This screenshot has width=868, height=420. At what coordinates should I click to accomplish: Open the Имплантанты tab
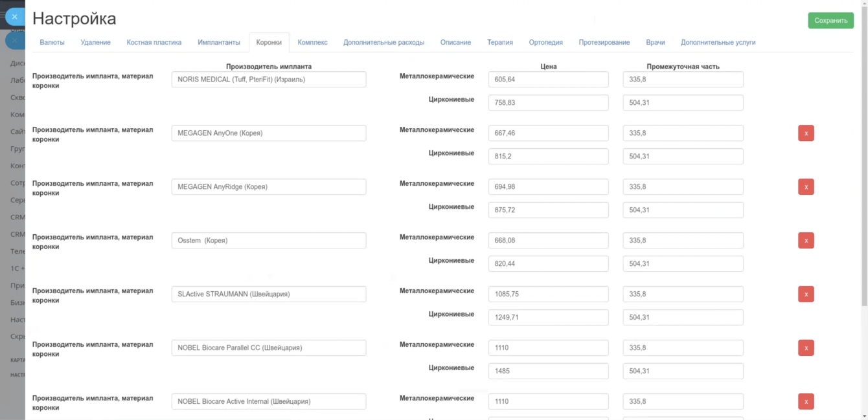pos(219,43)
